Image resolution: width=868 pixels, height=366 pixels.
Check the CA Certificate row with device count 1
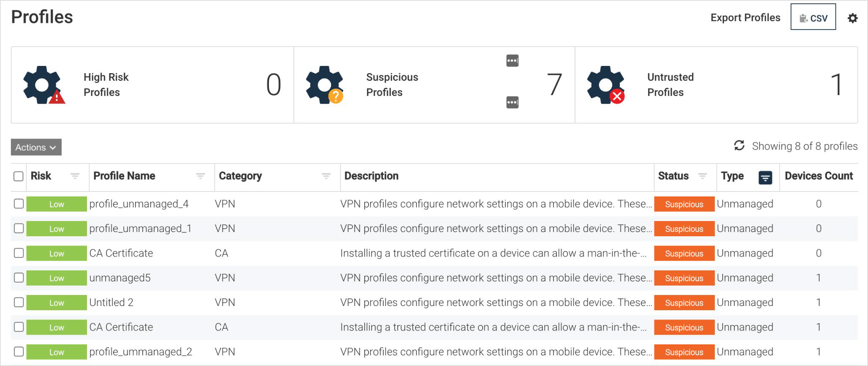(19, 327)
